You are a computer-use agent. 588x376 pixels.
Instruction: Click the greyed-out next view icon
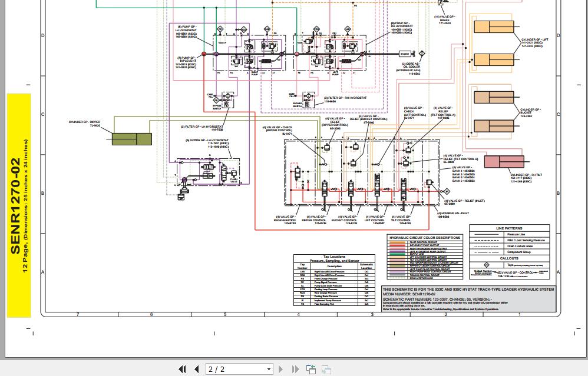[x=326, y=370]
